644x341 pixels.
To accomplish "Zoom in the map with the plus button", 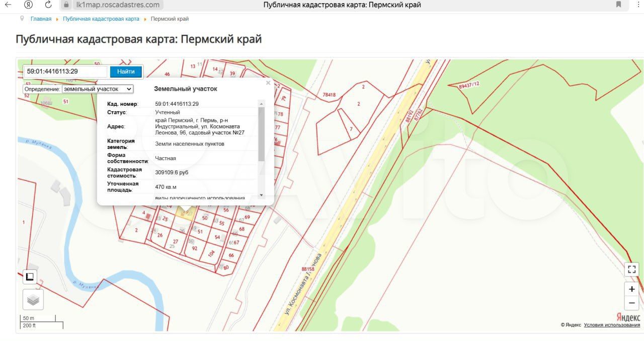I will tap(631, 289).
